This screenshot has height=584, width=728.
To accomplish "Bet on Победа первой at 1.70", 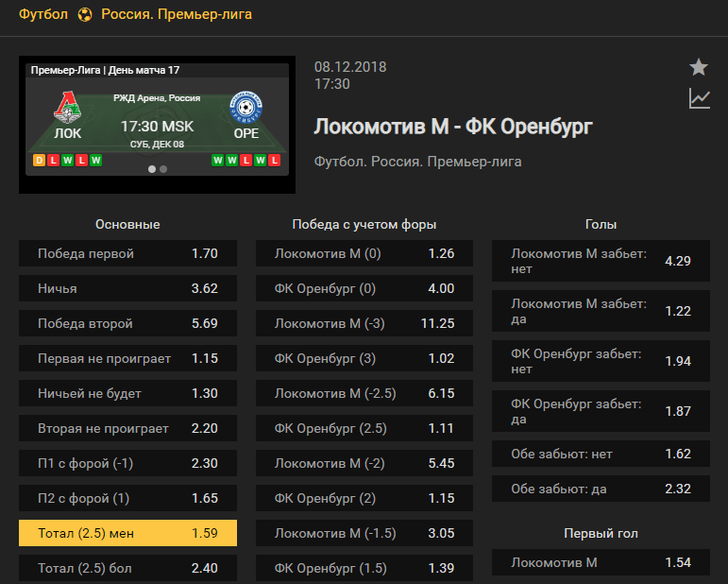I will coord(127,253).
